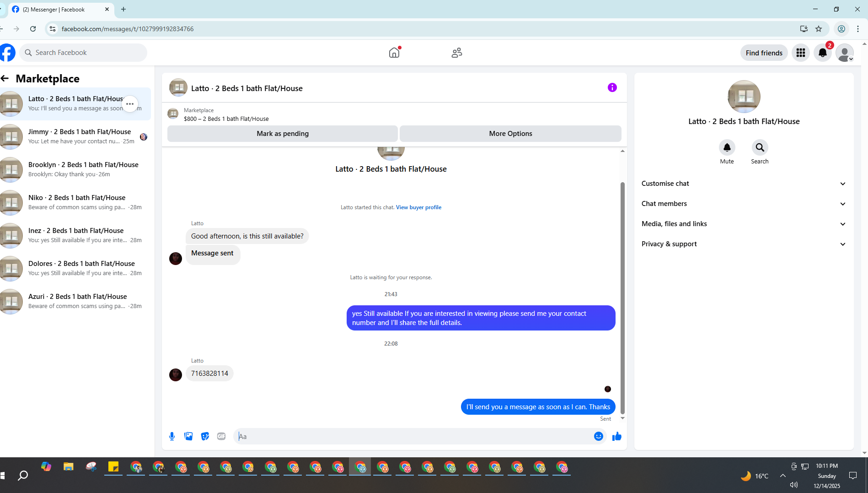This screenshot has height=493, width=868.
Task: Expand Customise chat section
Action: 744,184
